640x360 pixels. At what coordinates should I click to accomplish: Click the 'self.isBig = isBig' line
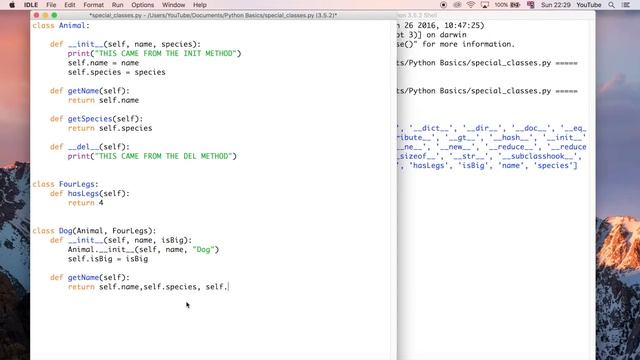(108, 259)
